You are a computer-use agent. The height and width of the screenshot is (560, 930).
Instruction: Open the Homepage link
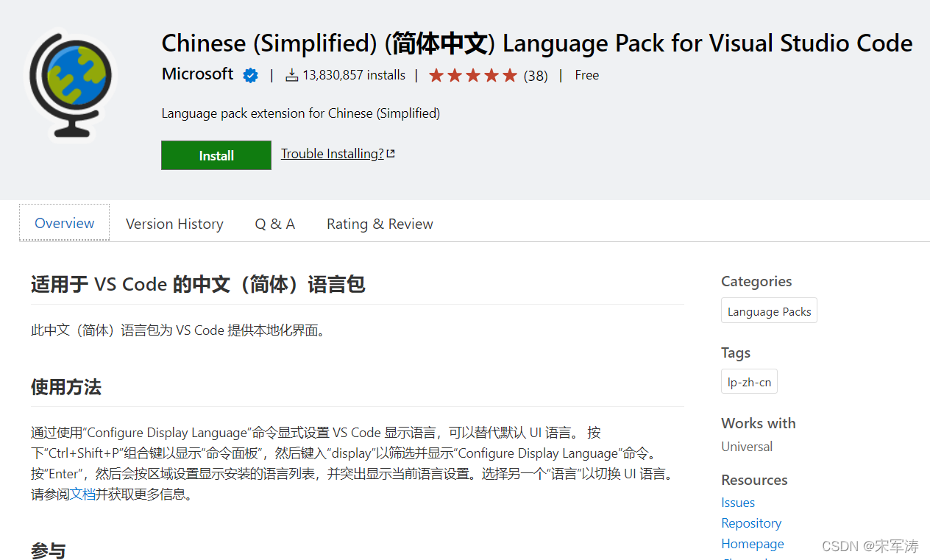(752, 543)
